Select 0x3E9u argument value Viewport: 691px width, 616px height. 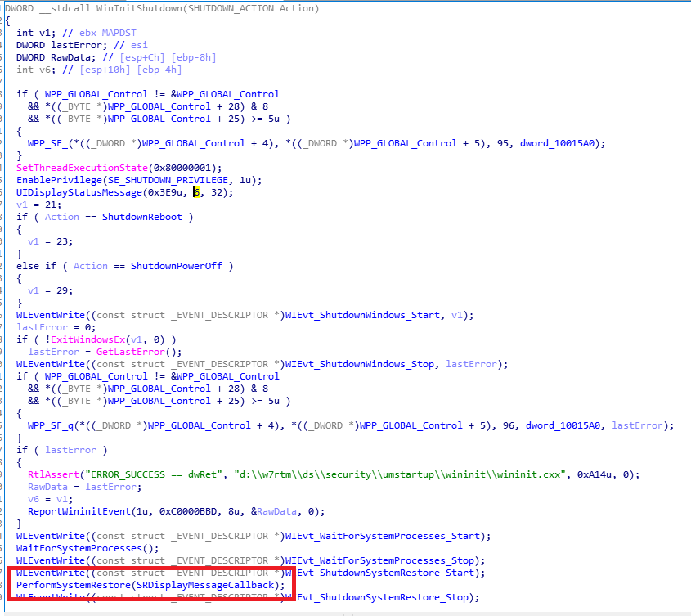165,193
